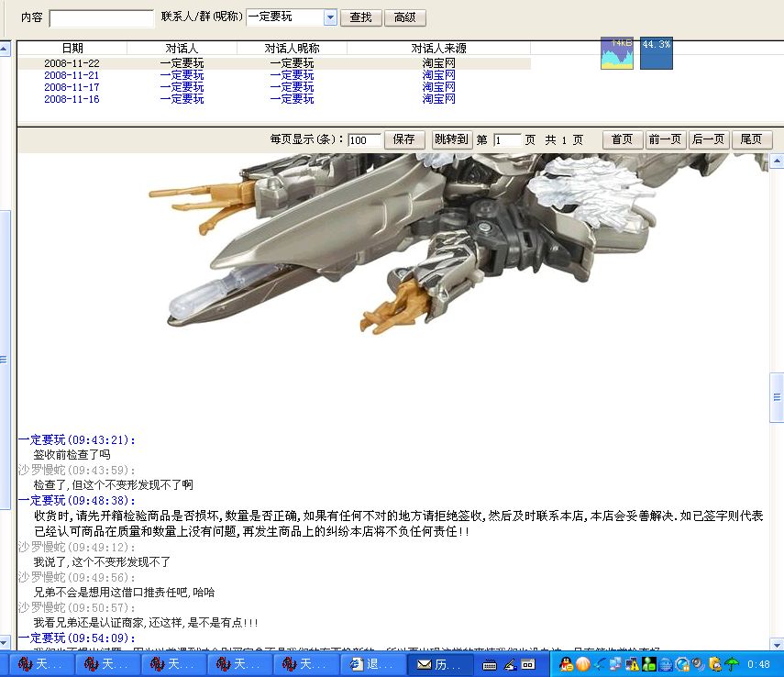Go to next page with 后一页
The height and width of the screenshot is (677, 784).
pos(709,139)
